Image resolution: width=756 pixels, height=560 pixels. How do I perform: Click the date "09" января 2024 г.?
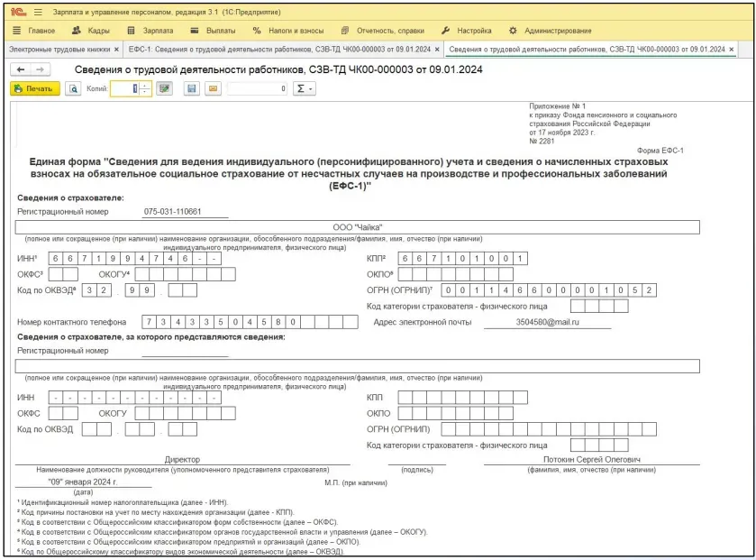coord(82,482)
